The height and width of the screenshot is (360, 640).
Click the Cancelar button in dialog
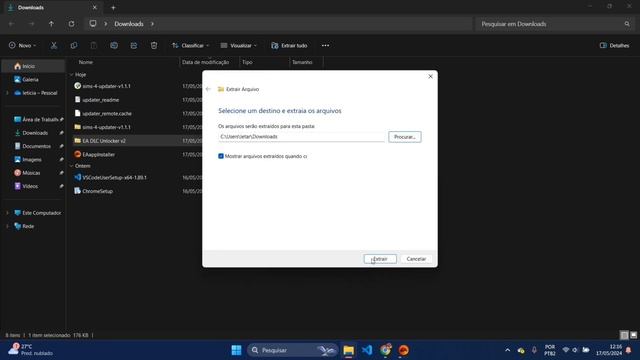[x=416, y=259]
